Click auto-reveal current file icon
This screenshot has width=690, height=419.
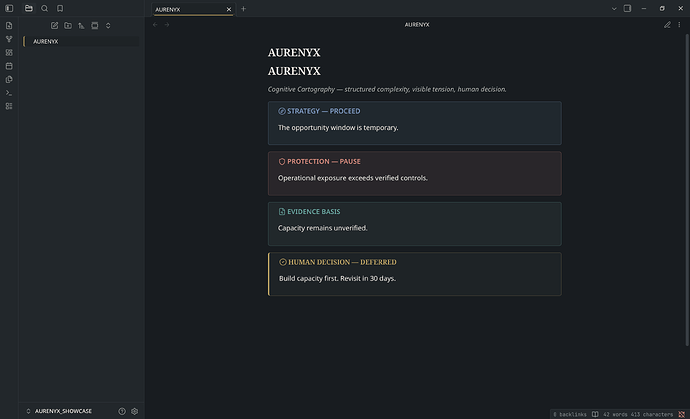click(x=95, y=26)
